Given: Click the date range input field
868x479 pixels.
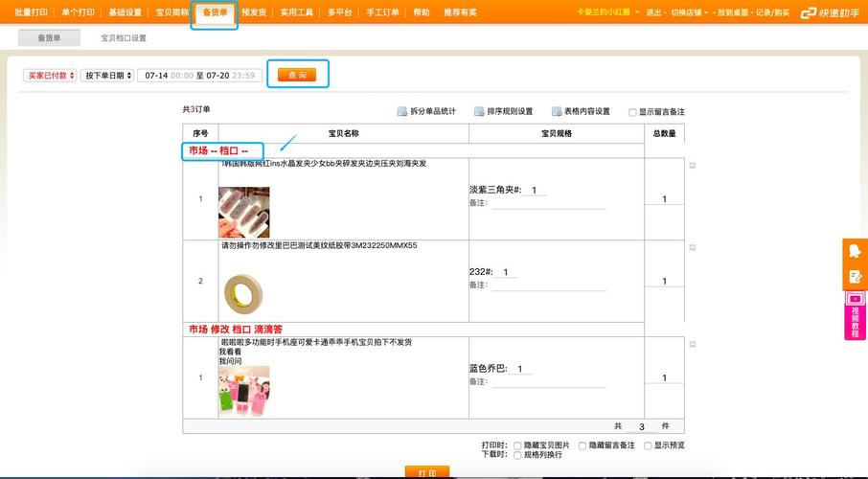Looking at the screenshot, I should (x=200, y=76).
